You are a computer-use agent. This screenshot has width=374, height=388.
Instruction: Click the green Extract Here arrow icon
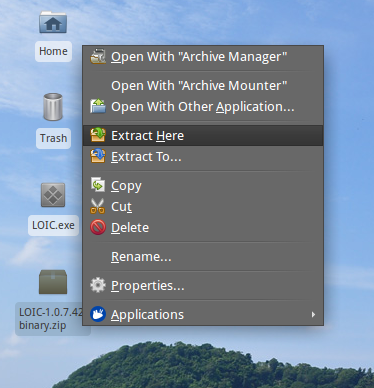(98, 135)
